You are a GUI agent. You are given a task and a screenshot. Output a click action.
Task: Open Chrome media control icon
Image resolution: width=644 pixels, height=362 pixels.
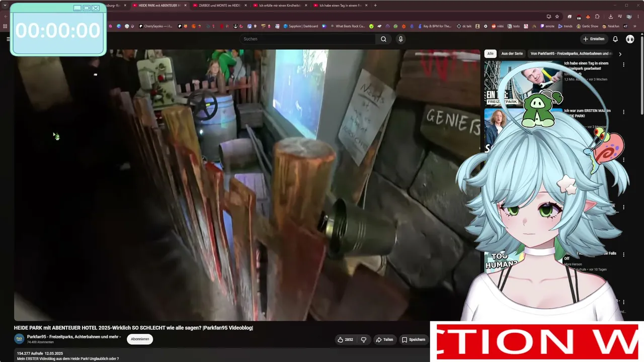[x=620, y=17]
